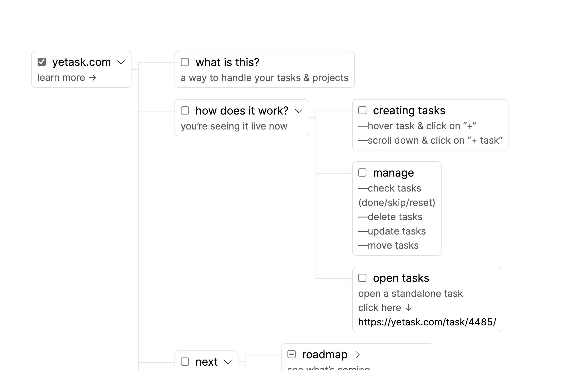The height and width of the screenshot is (370, 588).
Task: Mark the 'manage' task as done
Action: tap(362, 172)
